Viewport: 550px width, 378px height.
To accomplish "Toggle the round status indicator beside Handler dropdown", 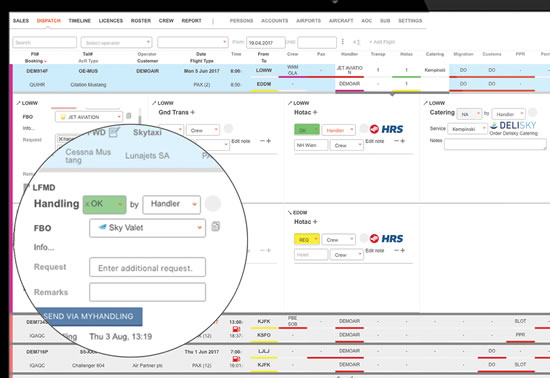I will coord(213,204).
